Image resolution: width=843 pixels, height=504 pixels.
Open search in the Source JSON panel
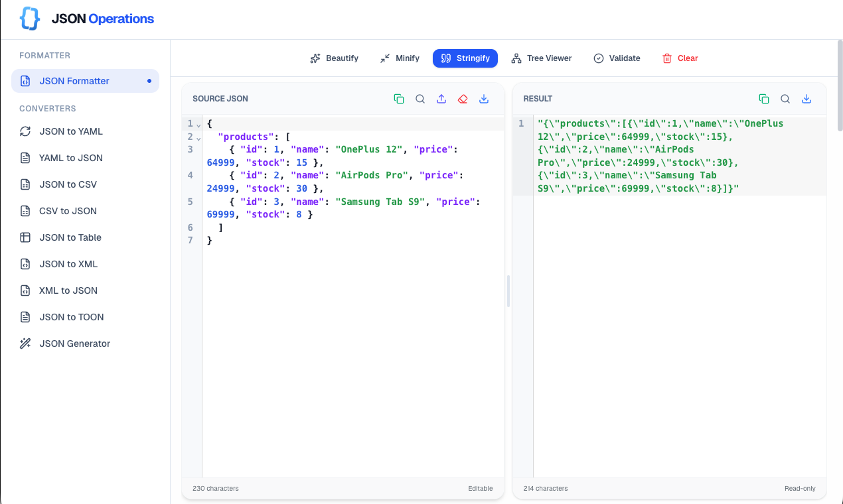click(x=420, y=98)
